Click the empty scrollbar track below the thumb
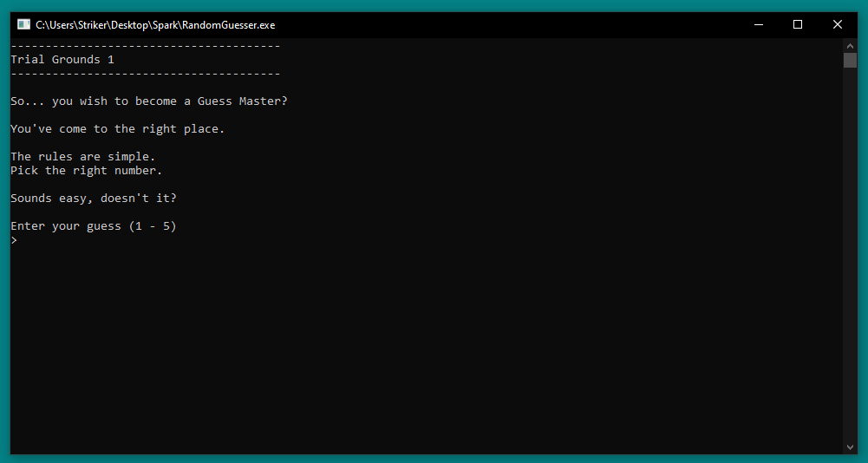Screen dimensions: 868x463 (850, 260)
